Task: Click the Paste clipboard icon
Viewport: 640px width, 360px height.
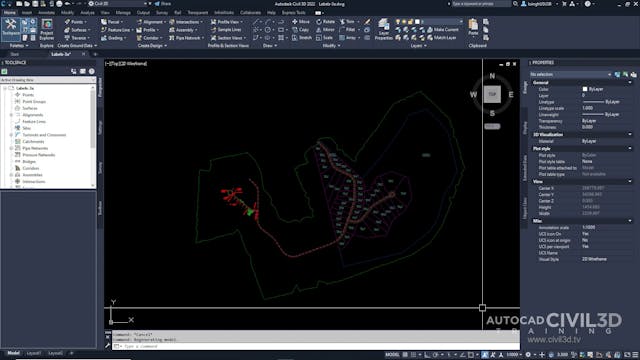Action: (473, 27)
